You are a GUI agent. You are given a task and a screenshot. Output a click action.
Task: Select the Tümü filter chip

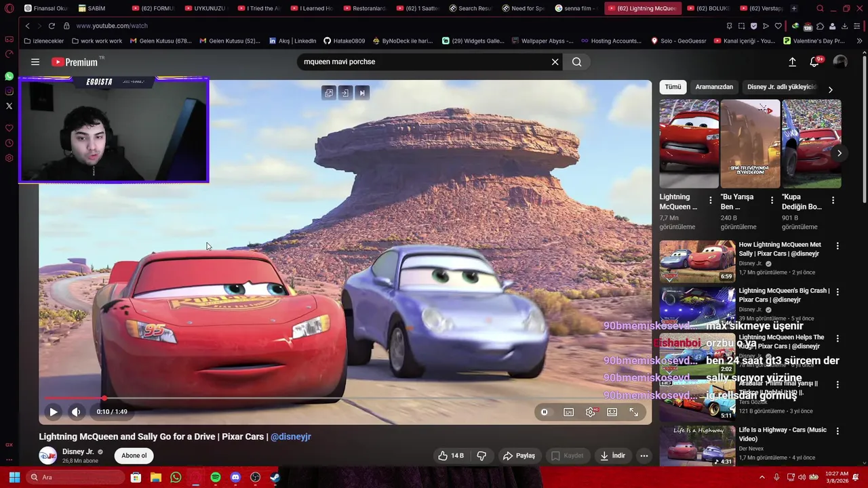click(x=673, y=87)
